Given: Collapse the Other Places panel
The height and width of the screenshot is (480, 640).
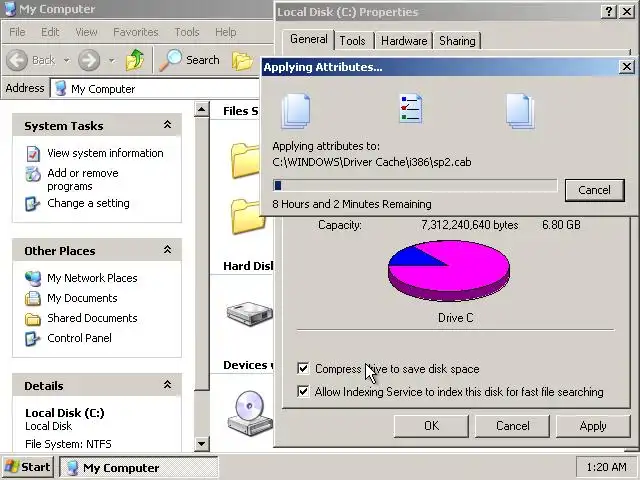Looking at the screenshot, I should click(167, 250).
